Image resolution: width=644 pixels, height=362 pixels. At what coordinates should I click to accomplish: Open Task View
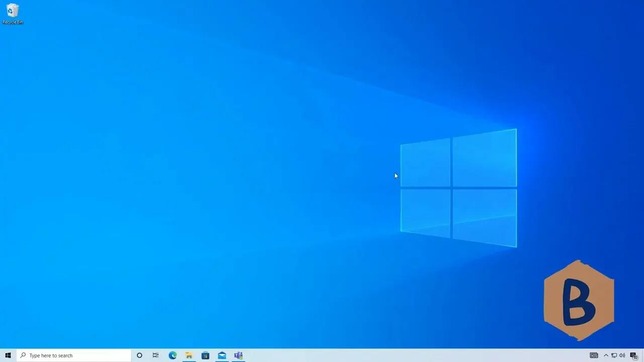coord(155,355)
